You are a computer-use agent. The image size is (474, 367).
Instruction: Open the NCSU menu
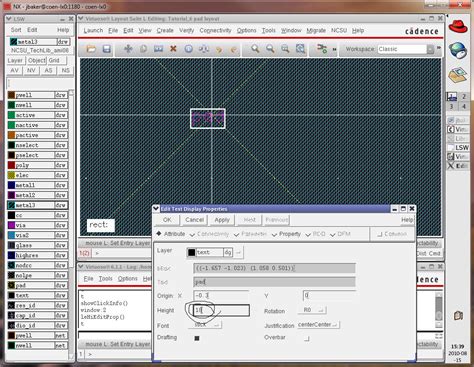pos(339,30)
